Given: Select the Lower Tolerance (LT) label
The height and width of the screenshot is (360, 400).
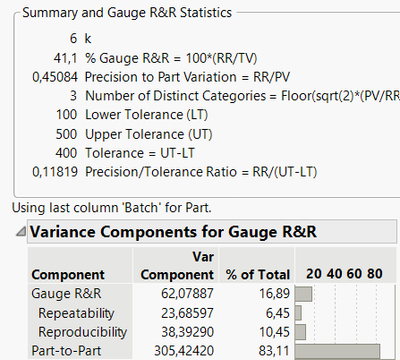Looking at the screenshot, I should click(x=147, y=115).
